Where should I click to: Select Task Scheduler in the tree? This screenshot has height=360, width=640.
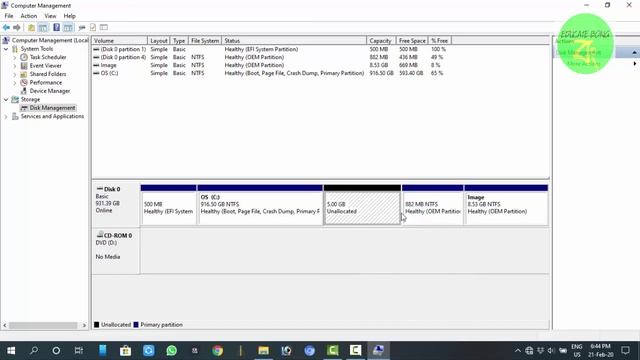48,57
